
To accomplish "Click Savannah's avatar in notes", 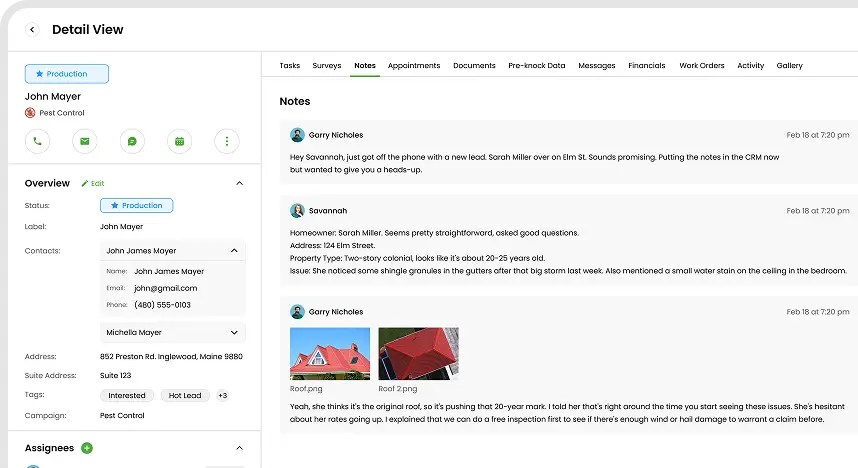I will click(297, 210).
